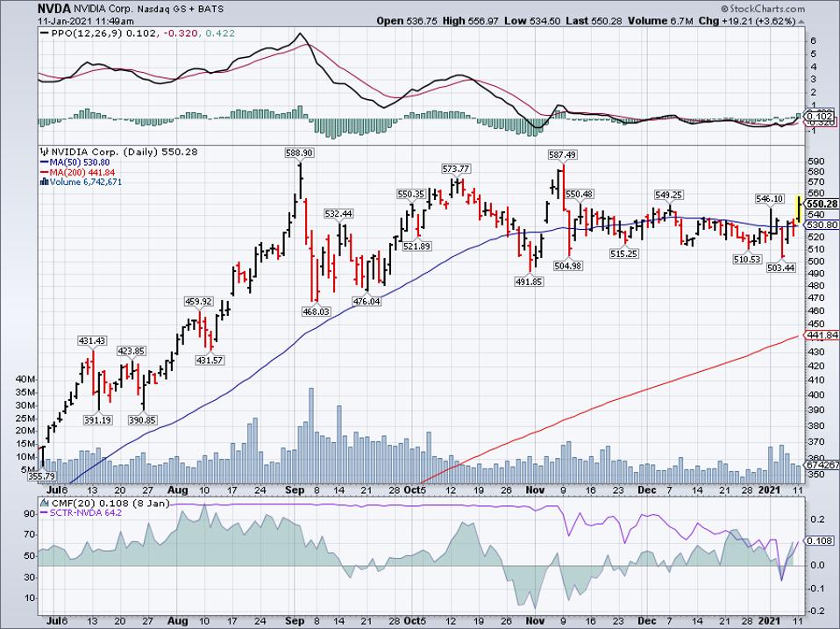Click the 549.25 high price label
This screenshot has width=840, height=629.
tap(668, 195)
